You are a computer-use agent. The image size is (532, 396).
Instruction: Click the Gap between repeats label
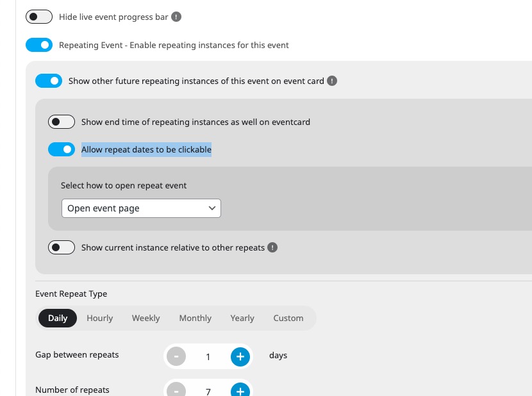click(77, 354)
